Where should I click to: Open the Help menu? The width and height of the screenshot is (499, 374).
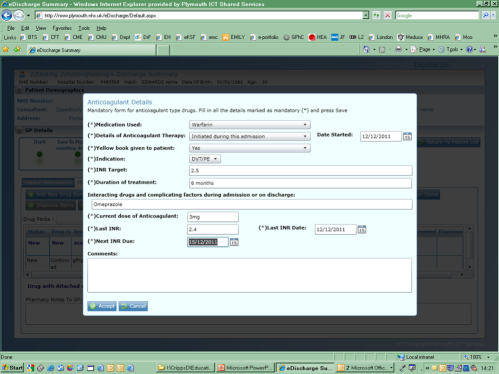101,28
